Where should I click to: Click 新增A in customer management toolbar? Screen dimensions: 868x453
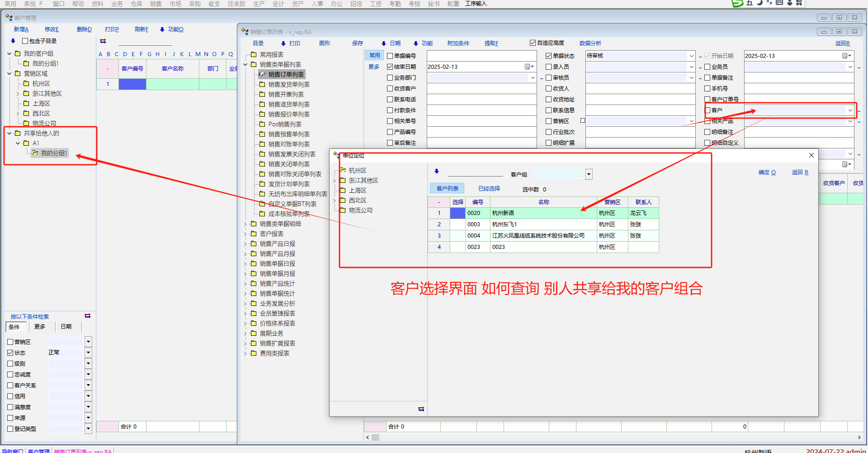(x=21, y=29)
